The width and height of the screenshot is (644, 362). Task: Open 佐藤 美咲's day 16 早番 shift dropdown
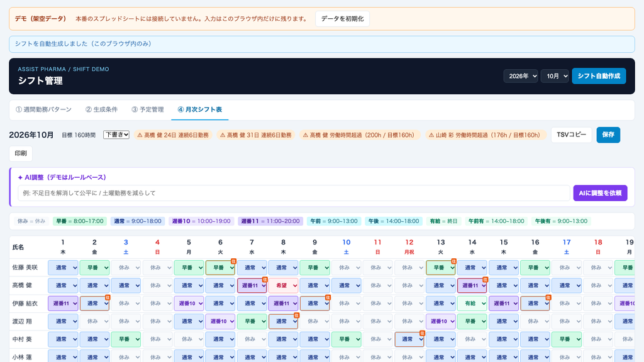click(x=535, y=268)
